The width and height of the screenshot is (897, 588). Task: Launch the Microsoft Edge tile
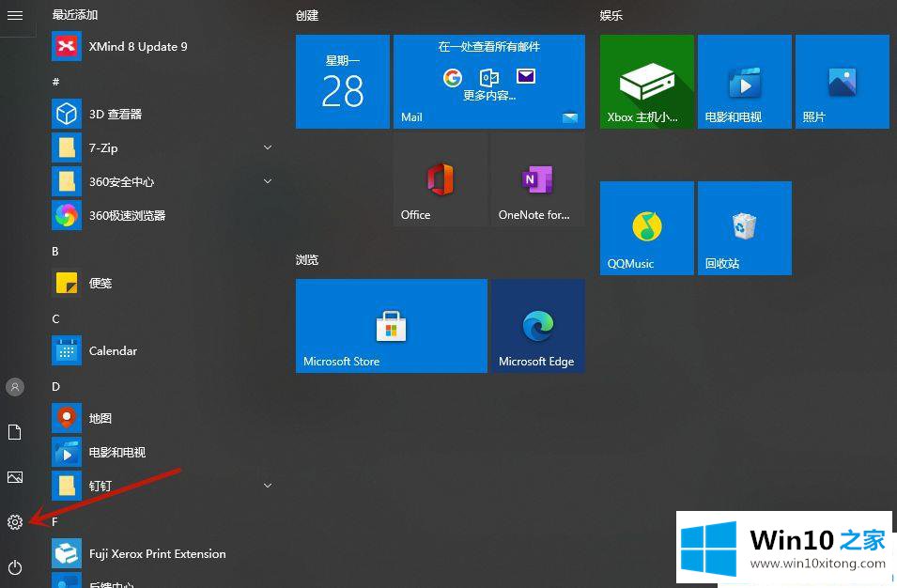click(538, 326)
